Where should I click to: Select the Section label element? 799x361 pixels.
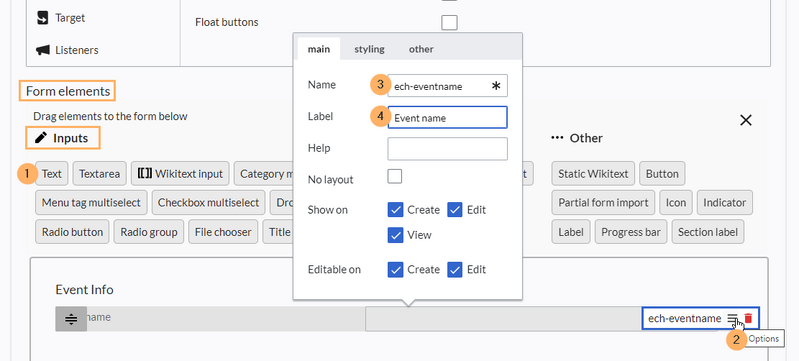click(x=708, y=232)
